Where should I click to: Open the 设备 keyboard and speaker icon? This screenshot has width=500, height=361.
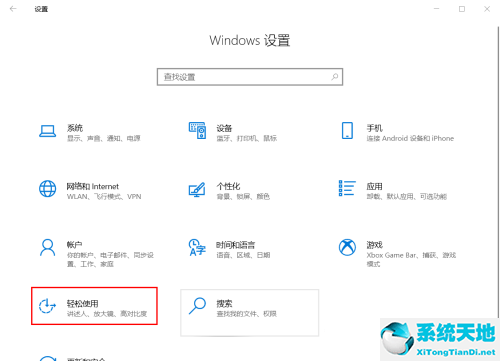197,130
